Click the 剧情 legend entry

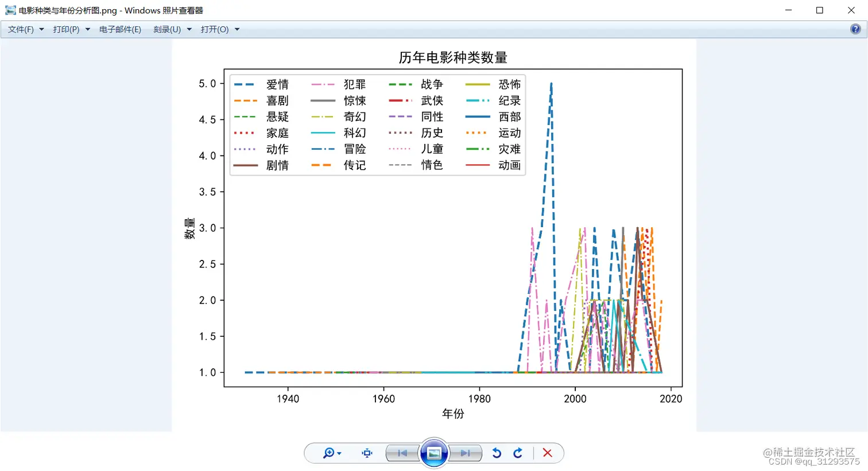pyautogui.click(x=262, y=165)
